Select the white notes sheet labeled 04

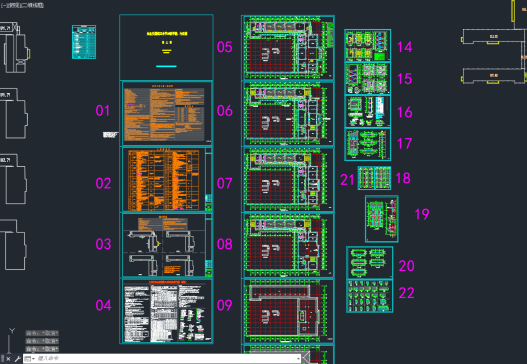[167, 311]
